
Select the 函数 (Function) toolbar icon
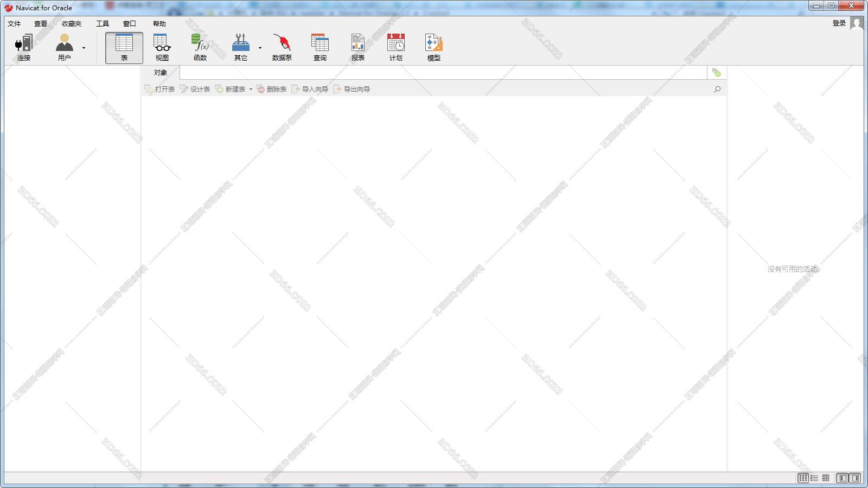point(200,47)
